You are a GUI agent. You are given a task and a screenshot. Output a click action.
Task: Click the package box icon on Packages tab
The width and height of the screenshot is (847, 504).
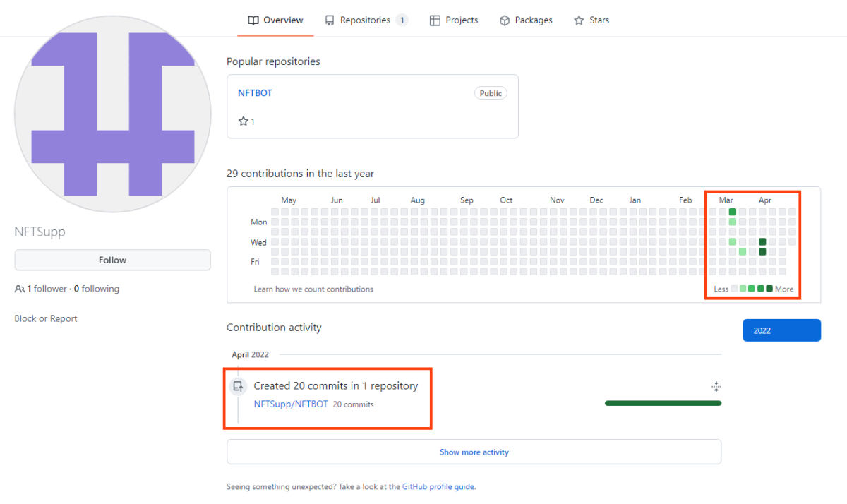(503, 20)
